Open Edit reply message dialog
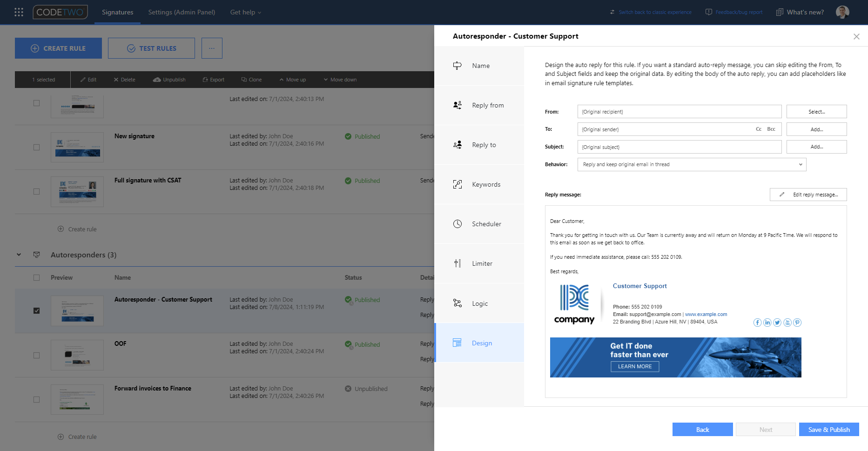868x451 pixels. [x=808, y=194]
